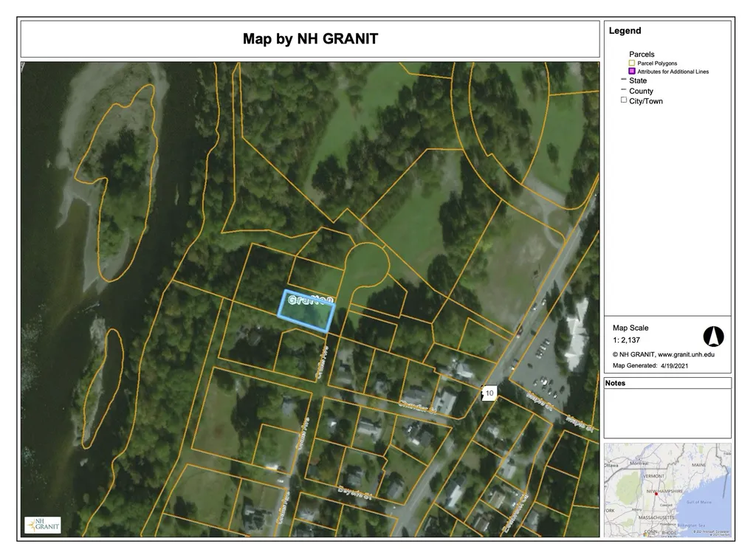
Task: Click inside the empty Notes box
Action: click(667, 413)
